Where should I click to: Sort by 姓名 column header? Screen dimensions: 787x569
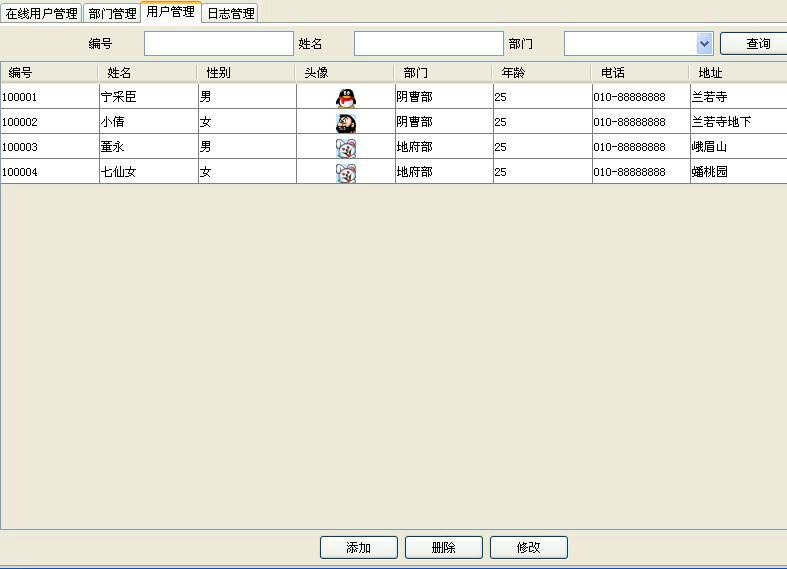tap(148, 73)
